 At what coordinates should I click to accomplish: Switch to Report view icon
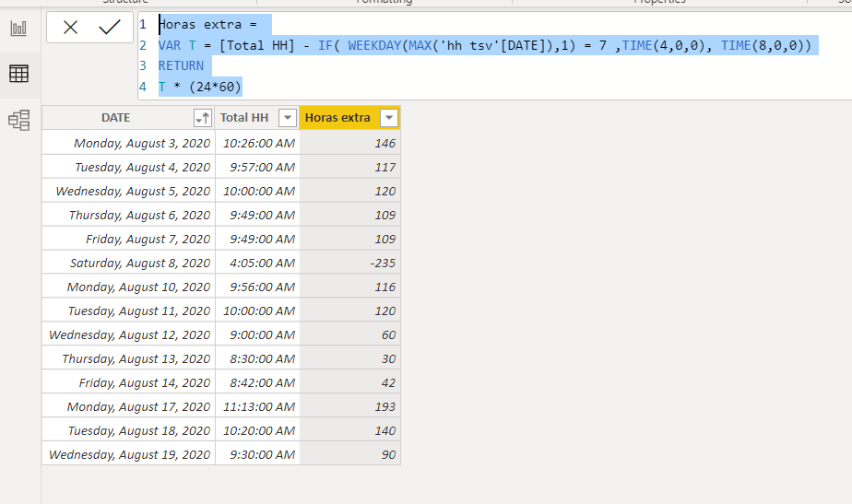click(x=19, y=29)
